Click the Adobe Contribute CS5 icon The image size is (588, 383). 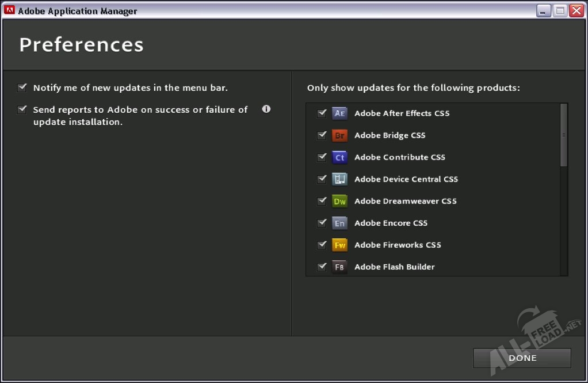339,157
